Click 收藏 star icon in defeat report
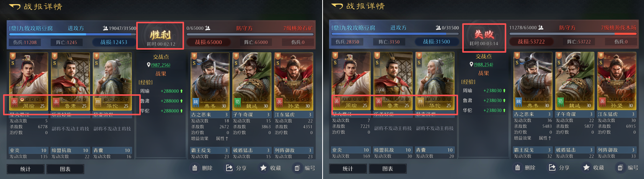This screenshot has height=179, width=644. (x=586, y=168)
